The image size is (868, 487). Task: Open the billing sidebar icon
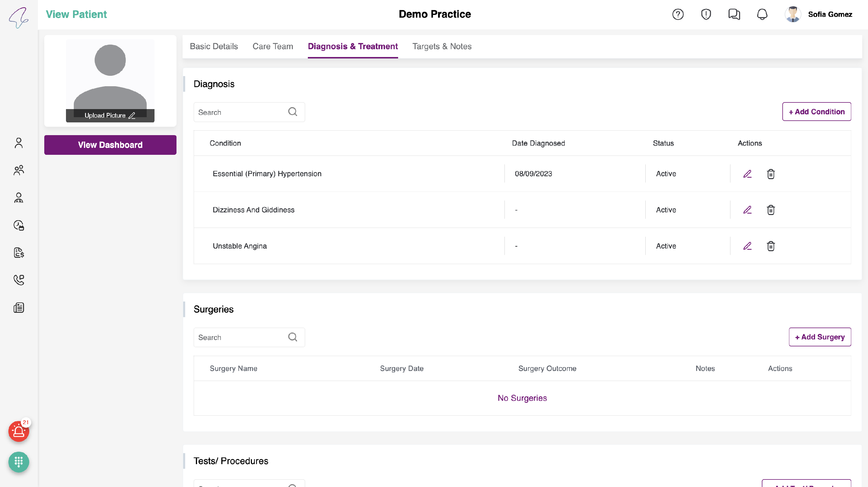(x=19, y=252)
